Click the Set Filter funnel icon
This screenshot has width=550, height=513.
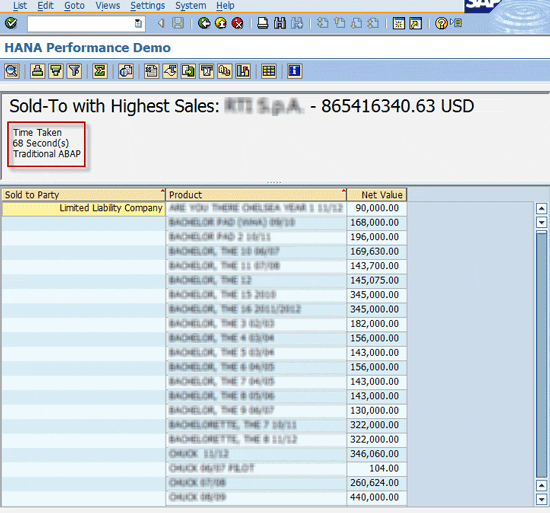[x=74, y=71]
